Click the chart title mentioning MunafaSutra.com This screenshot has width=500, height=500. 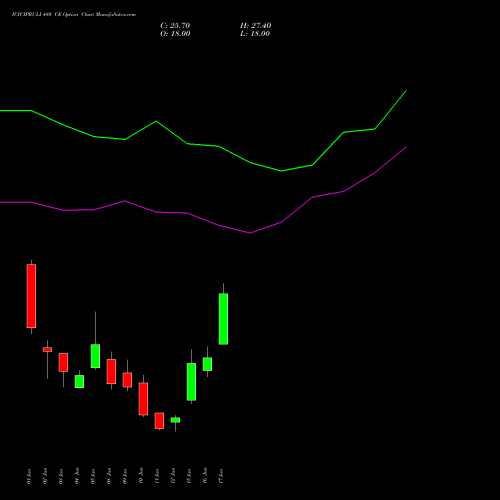[x=74, y=15]
